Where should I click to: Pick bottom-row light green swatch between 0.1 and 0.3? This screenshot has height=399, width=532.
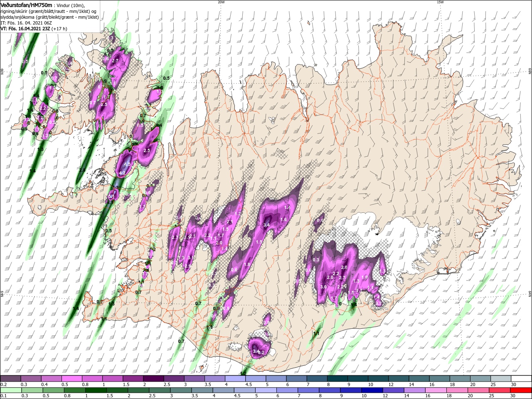pyautogui.click(x=10, y=390)
